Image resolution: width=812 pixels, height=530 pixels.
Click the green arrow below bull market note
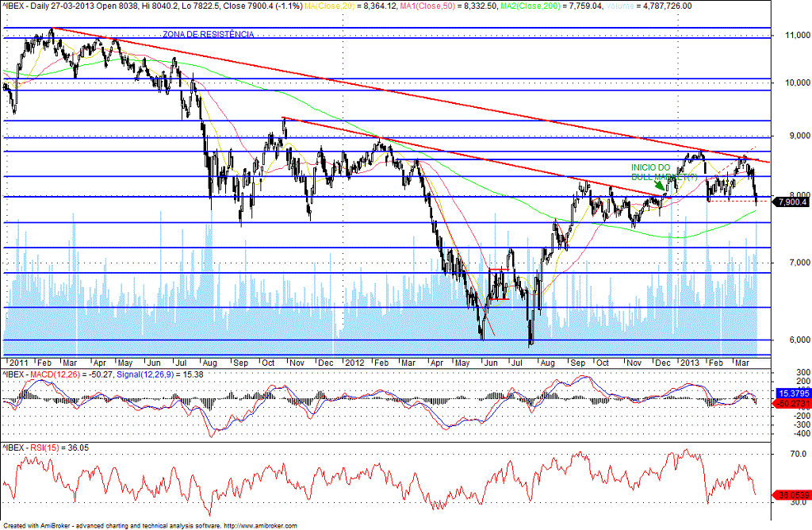pos(660,185)
